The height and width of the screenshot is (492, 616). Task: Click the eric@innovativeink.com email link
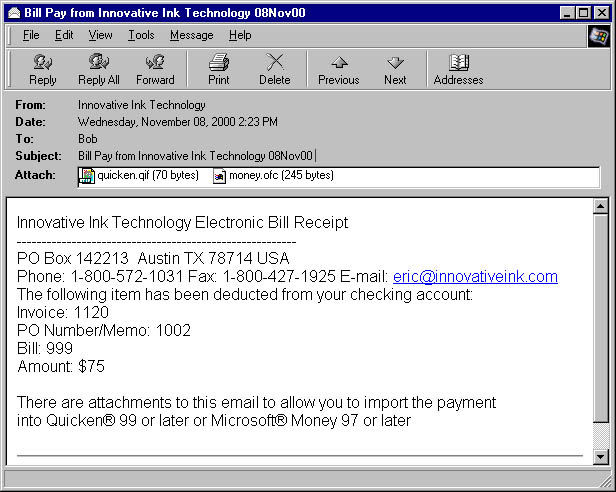click(x=475, y=277)
